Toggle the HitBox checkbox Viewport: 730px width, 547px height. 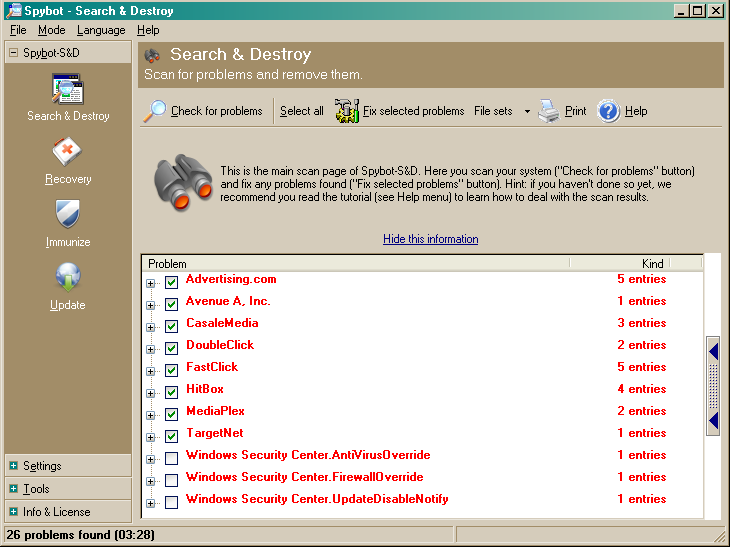click(171, 392)
